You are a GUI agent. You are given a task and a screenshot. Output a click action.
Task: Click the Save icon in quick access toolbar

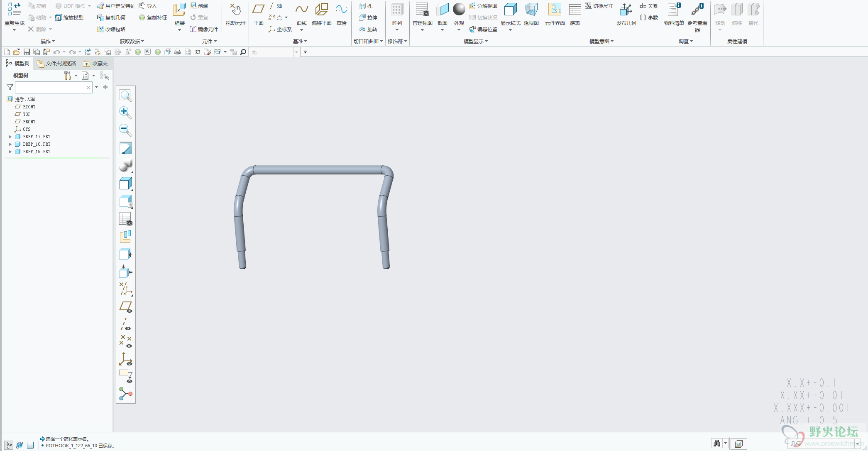(x=27, y=52)
